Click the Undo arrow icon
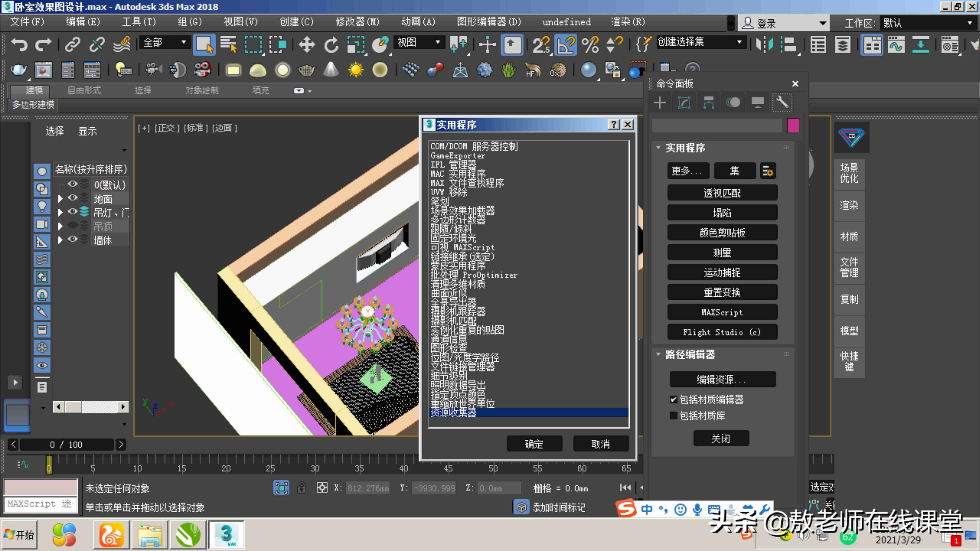The width and height of the screenshot is (980, 551). point(19,44)
